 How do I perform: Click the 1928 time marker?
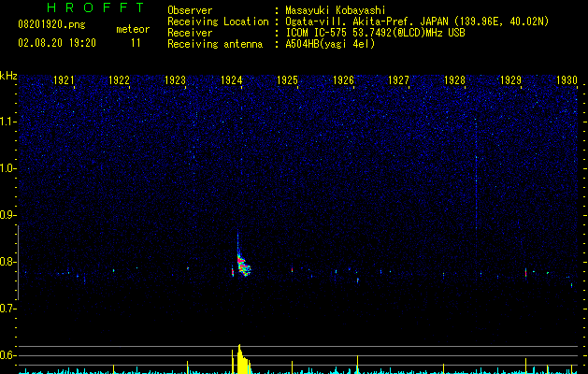pos(454,80)
